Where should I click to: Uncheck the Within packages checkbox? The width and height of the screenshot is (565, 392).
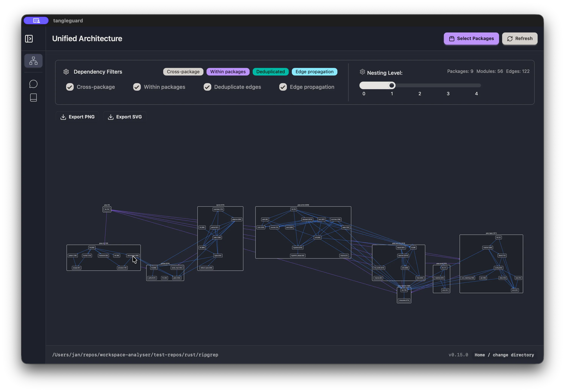pyautogui.click(x=137, y=87)
